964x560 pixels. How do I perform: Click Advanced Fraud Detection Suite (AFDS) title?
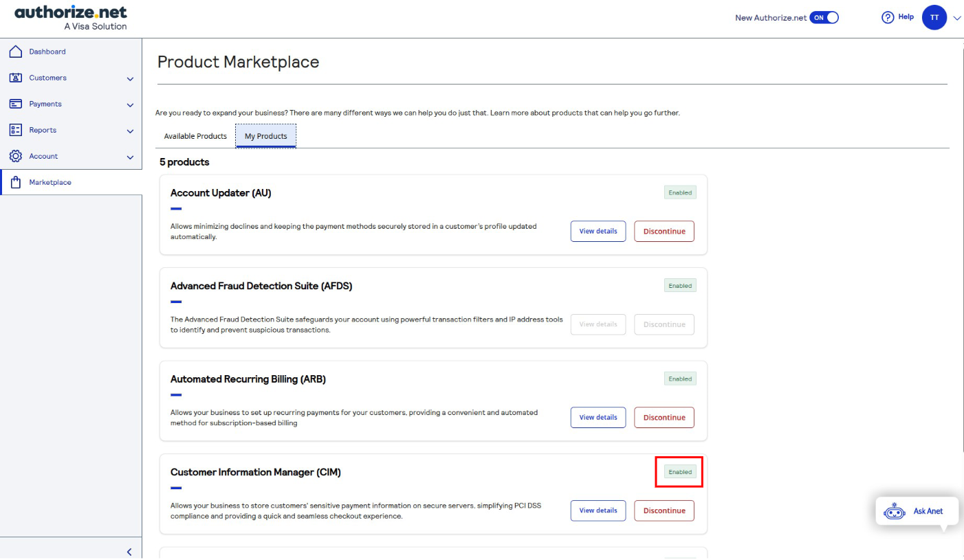261,286
